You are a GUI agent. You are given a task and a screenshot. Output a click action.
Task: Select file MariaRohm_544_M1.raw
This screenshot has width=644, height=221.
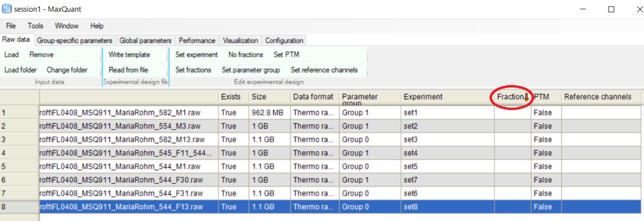coord(129,166)
